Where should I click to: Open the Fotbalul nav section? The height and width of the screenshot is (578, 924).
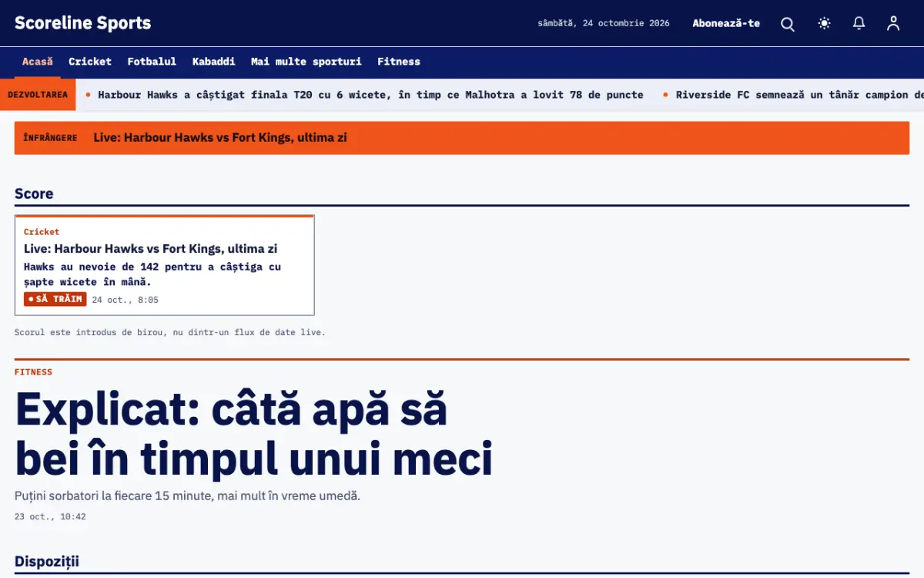pyautogui.click(x=152, y=62)
